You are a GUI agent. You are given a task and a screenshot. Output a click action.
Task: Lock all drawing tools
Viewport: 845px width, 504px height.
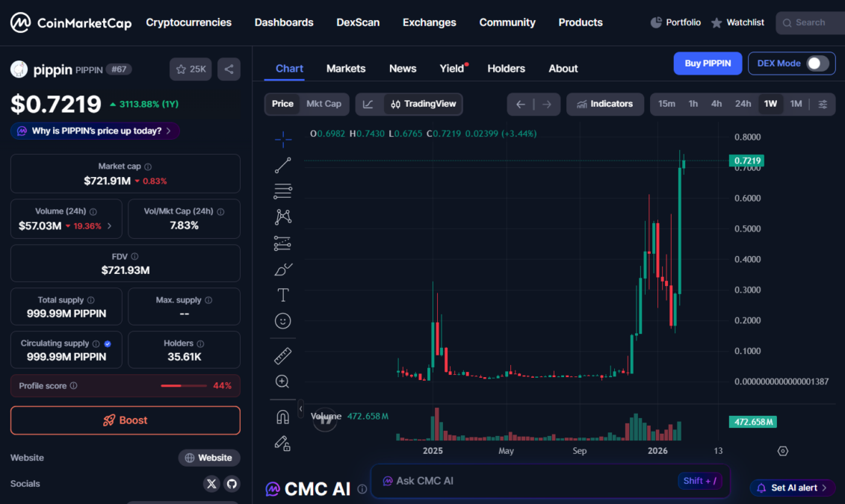283,444
